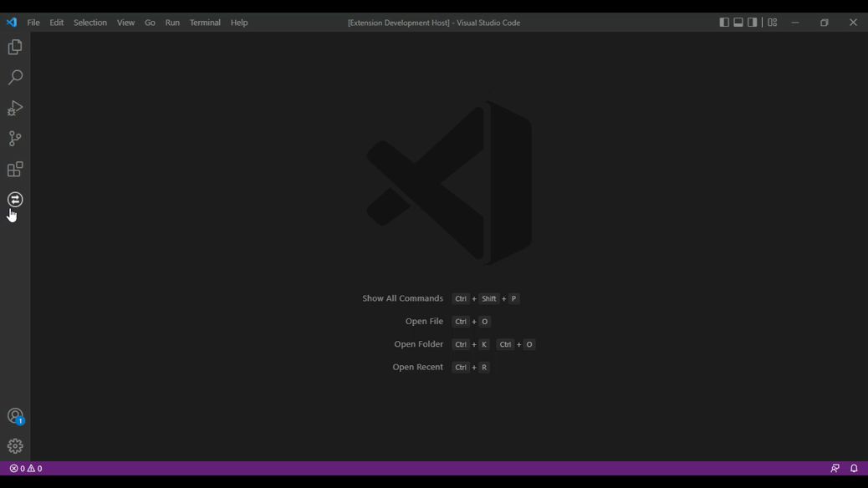Open the Explorer view in activity bar

coord(15,47)
